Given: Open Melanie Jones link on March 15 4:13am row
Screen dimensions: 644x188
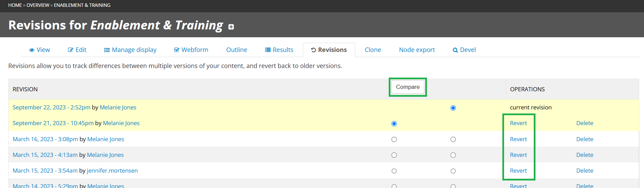Looking at the screenshot, I should coord(105,155).
